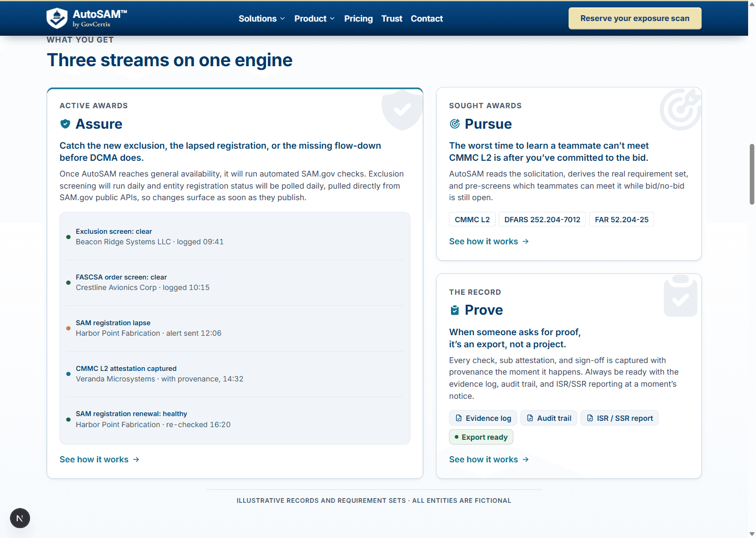Click the round N badge icon
The width and height of the screenshot is (756, 538).
[x=20, y=519]
